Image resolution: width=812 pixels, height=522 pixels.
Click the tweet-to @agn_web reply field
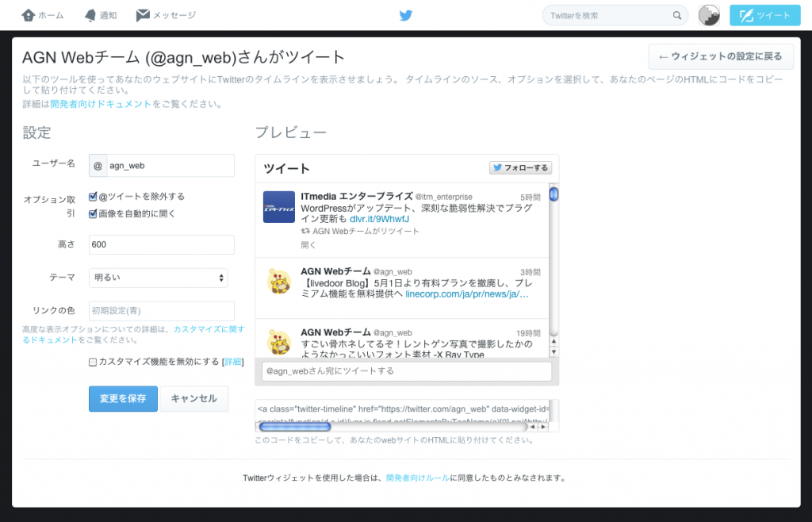(x=407, y=371)
